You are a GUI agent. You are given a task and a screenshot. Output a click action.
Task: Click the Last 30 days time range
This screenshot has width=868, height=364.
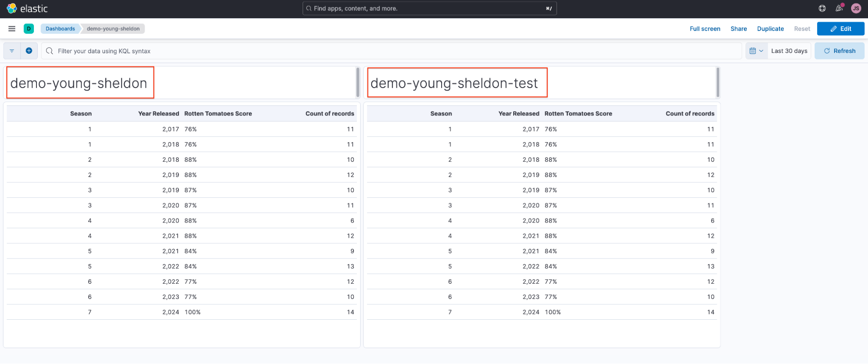(789, 51)
